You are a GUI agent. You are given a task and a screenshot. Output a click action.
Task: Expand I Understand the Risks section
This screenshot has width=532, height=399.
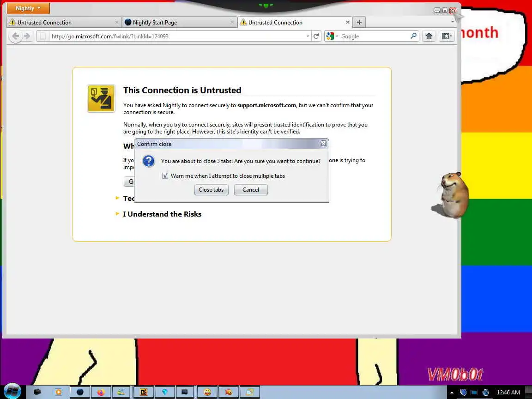(x=162, y=214)
